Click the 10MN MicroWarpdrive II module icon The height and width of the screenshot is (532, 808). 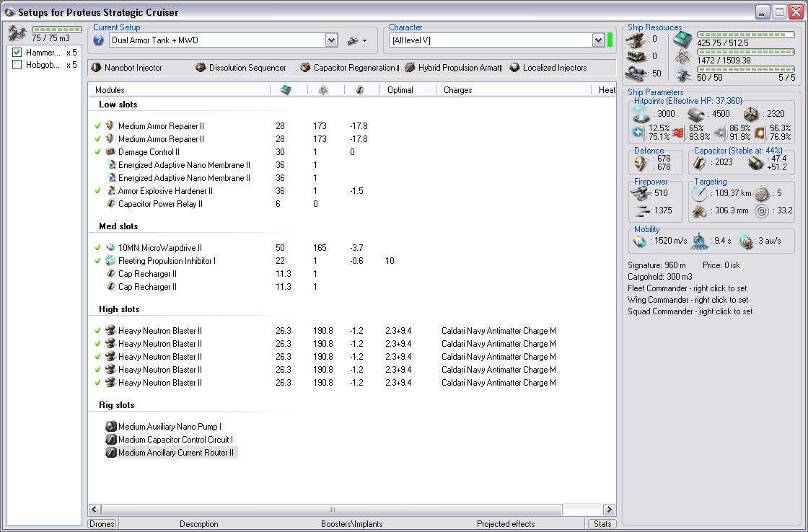(110, 248)
